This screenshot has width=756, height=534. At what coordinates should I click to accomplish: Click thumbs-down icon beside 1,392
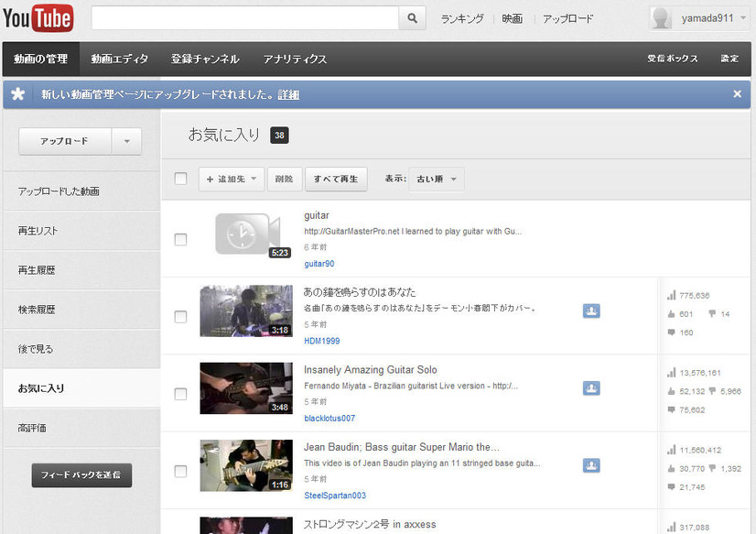712,468
